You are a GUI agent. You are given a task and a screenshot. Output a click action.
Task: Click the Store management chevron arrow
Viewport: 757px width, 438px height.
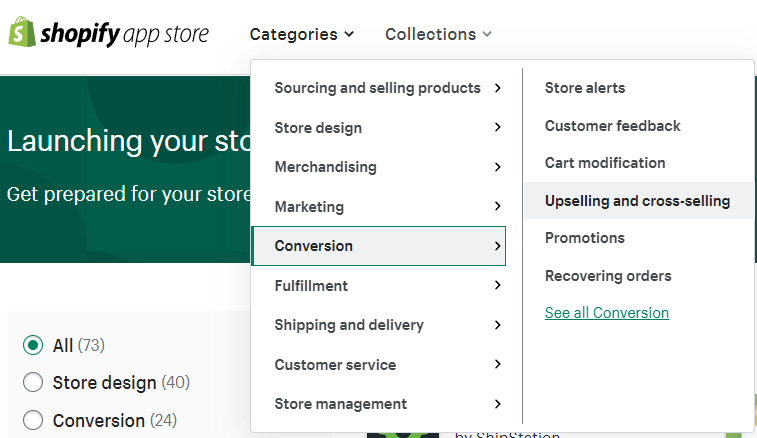coord(497,404)
